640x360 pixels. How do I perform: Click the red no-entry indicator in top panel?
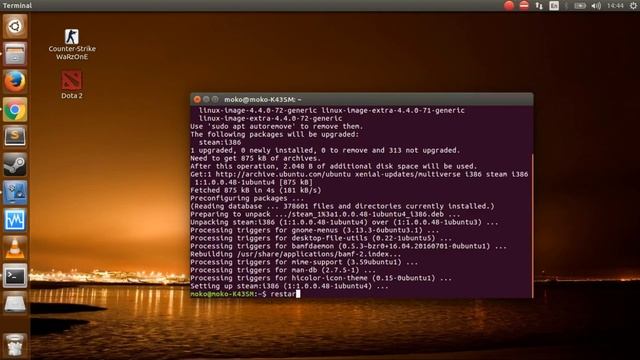tap(524, 5)
